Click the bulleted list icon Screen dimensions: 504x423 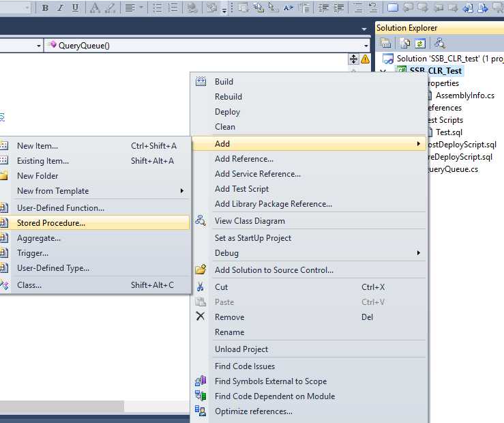(x=158, y=8)
